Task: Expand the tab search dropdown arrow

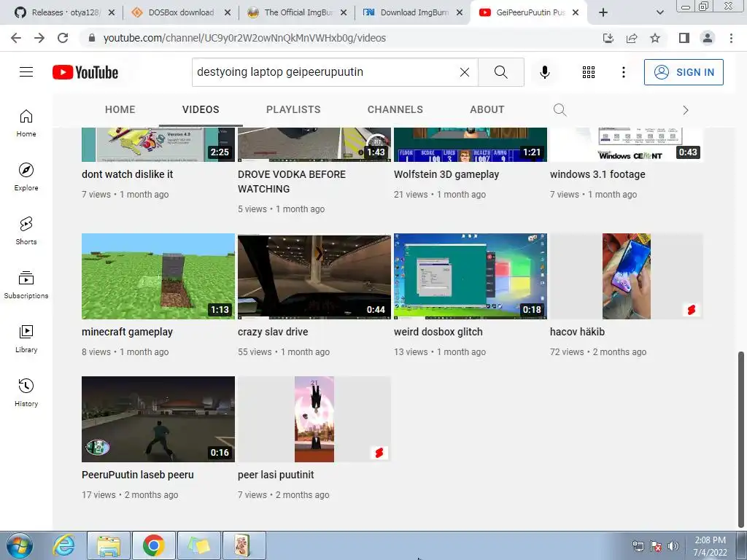Action: pyautogui.click(x=659, y=12)
